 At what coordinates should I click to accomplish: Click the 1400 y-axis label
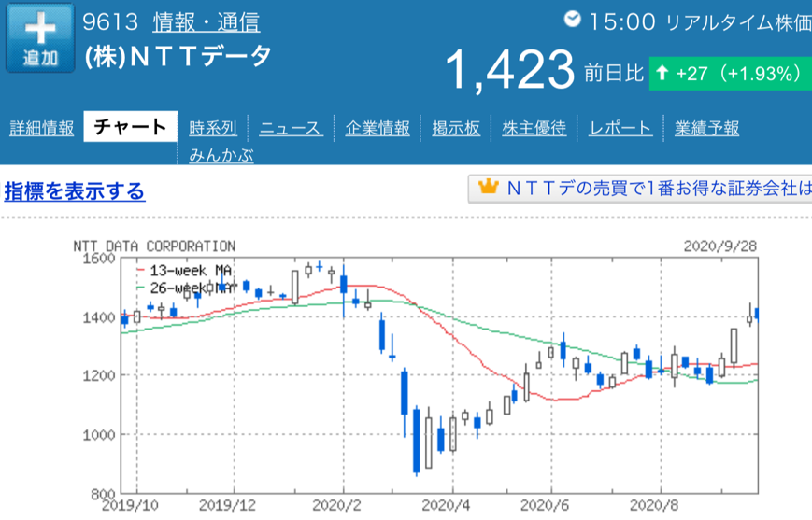[x=99, y=317]
